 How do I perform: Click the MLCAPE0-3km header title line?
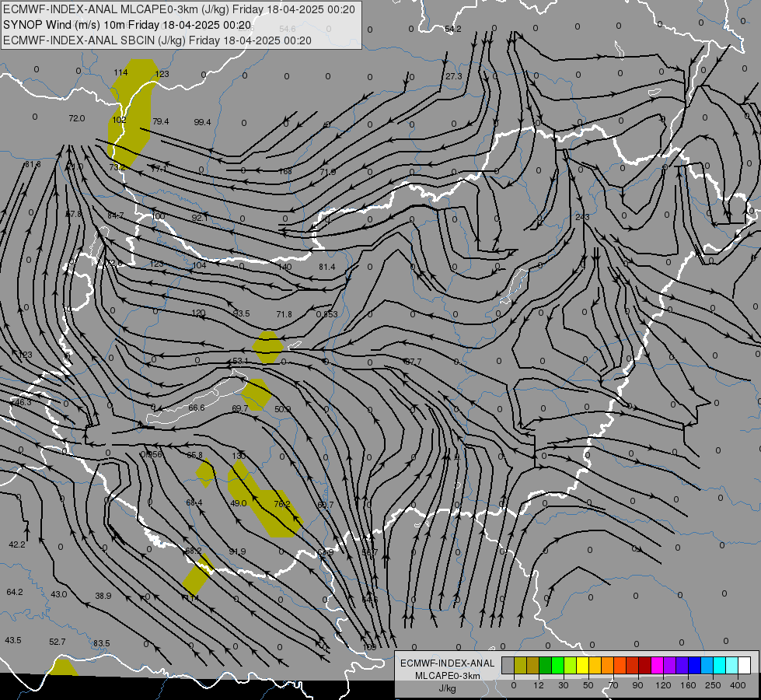[179, 9]
